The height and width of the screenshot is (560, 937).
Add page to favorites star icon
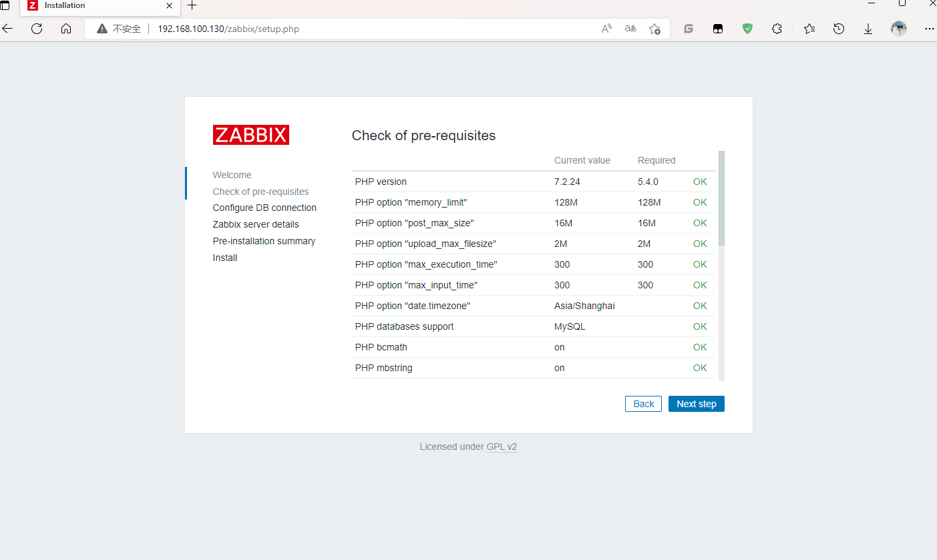[654, 29]
